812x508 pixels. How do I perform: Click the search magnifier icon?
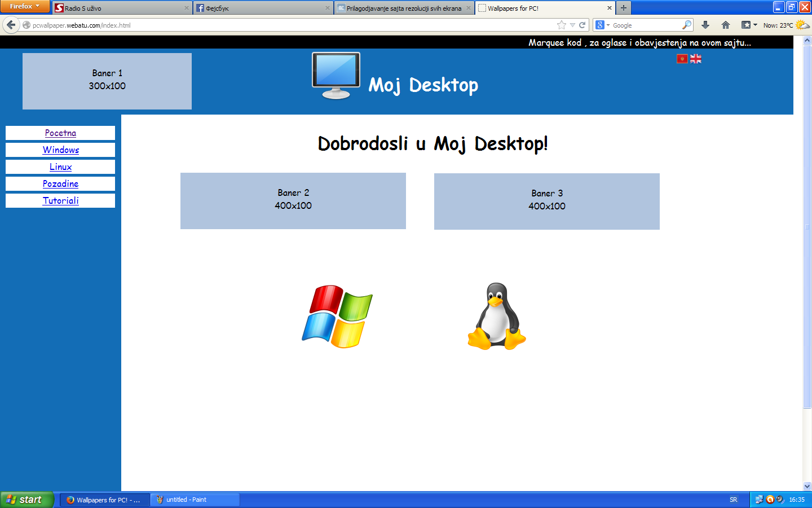686,25
